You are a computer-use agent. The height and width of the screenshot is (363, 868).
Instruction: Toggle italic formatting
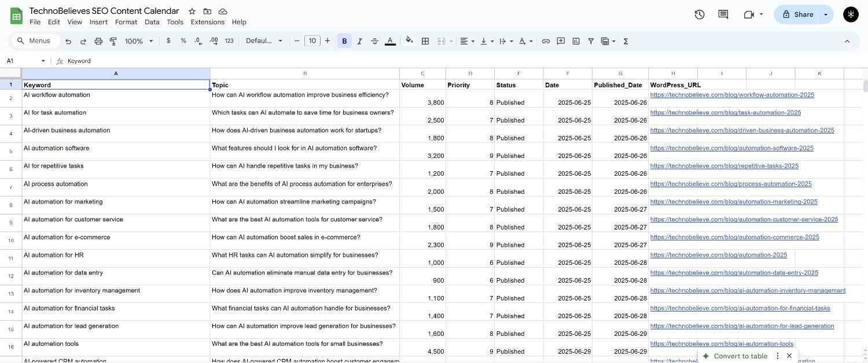coord(359,41)
